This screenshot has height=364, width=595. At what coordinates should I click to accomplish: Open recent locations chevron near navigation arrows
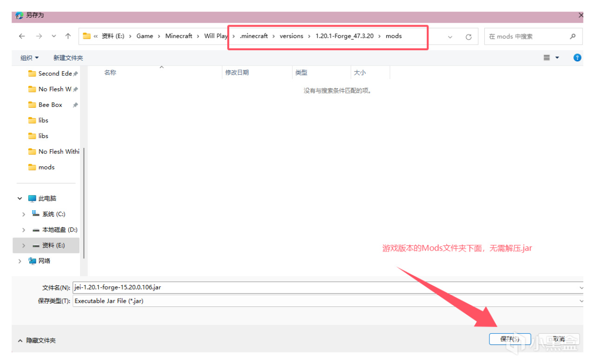[x=54, y=36]
